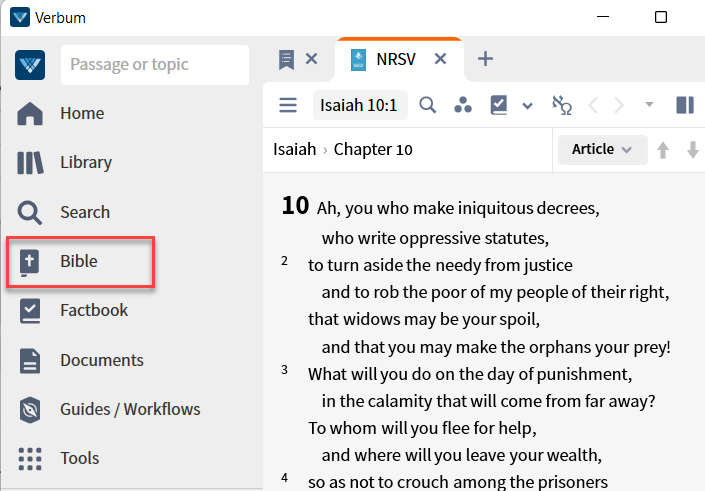Screen dimensions: 705x491
Task: Click the line "who write oppressive statutes,"
Action: tap(435, 238)
